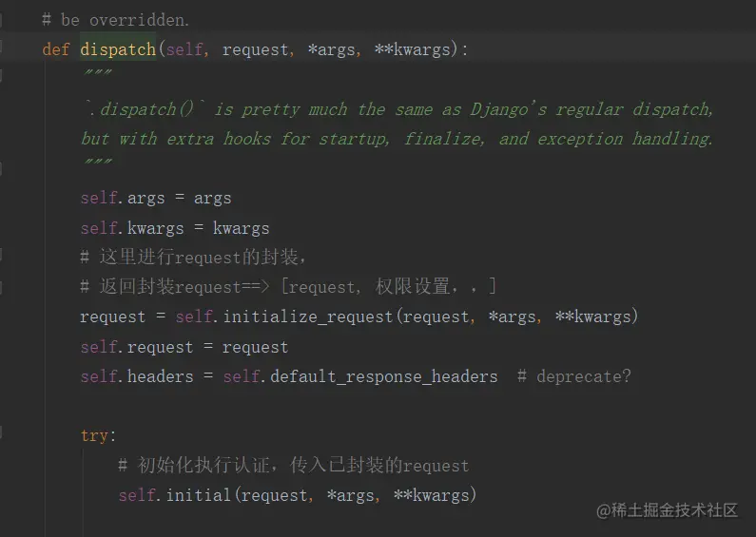This screenshot has height=537, width=756.
Task: Click the Chinese comment about request 的封装
Action: pos(193,257)
